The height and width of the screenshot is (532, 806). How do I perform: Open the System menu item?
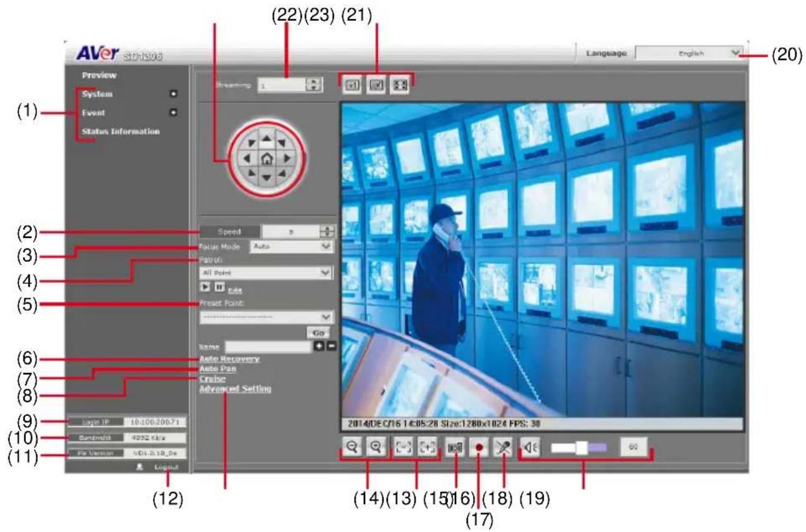point(97,94)
